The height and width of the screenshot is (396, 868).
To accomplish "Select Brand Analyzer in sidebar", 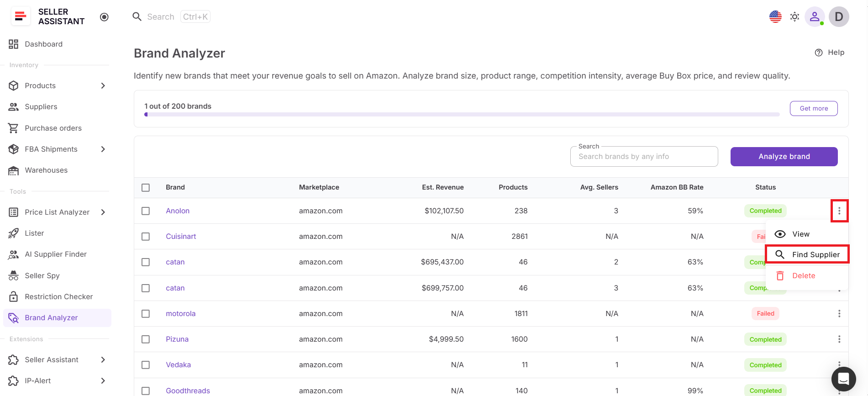I will (57, 318).
